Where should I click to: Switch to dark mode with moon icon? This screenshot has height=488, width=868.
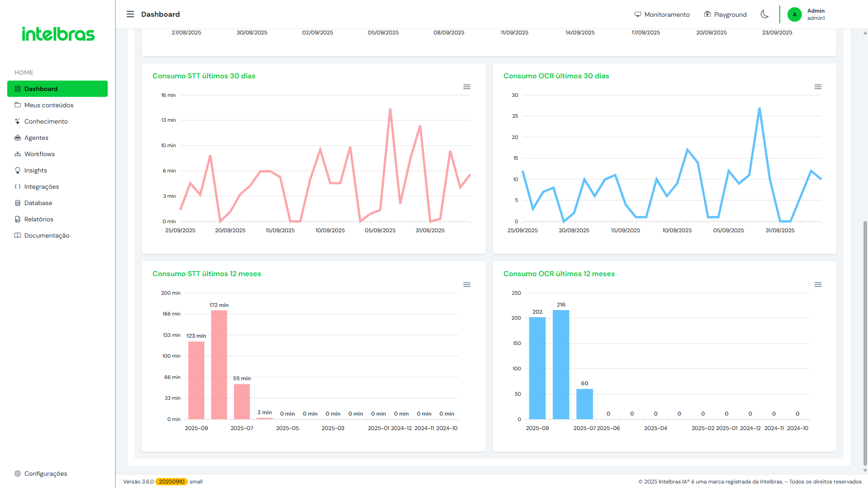coord(764,14)
